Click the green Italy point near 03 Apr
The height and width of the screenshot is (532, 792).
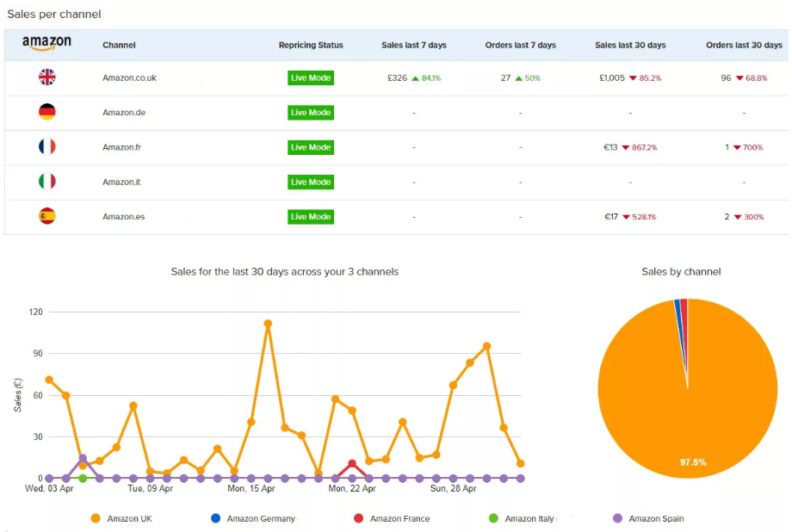[83, 478]
